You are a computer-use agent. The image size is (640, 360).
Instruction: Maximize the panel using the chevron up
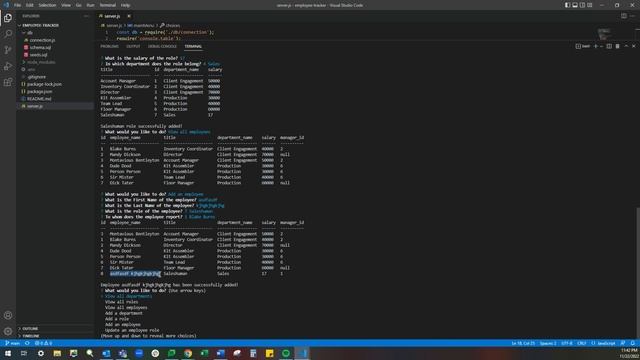pos(626,47)
